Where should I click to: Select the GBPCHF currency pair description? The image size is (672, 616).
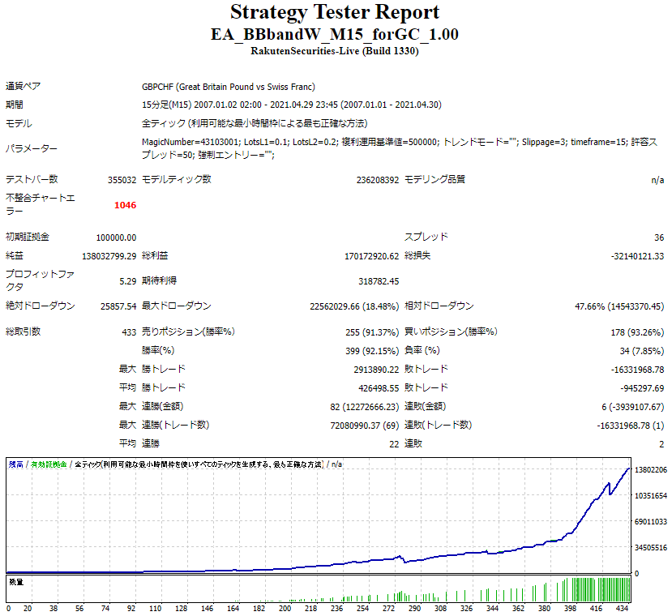click(229, 87)
